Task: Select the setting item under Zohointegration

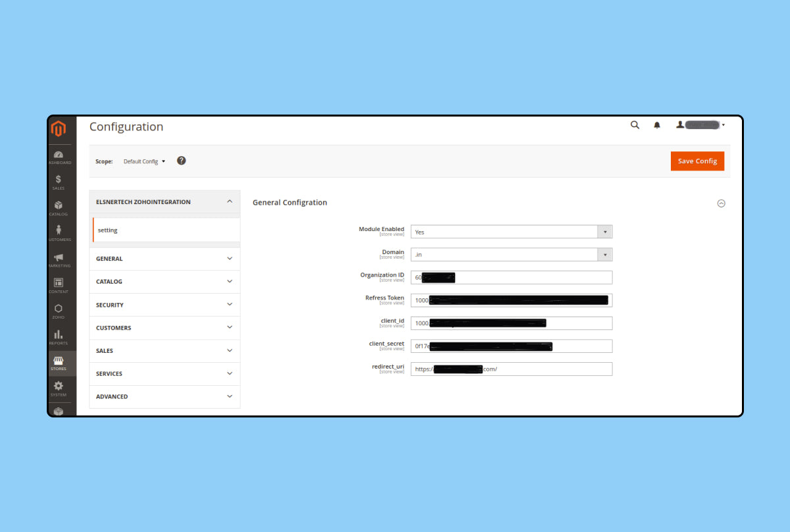Action: (x=166, y=230)
